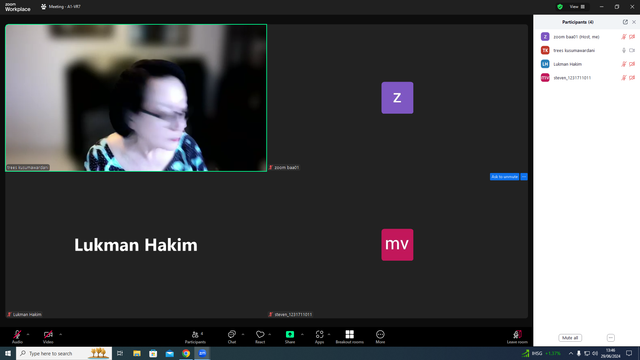640x360 pixels.
Task: Open Google Chrome from taskbar
Action: [186, 353]
